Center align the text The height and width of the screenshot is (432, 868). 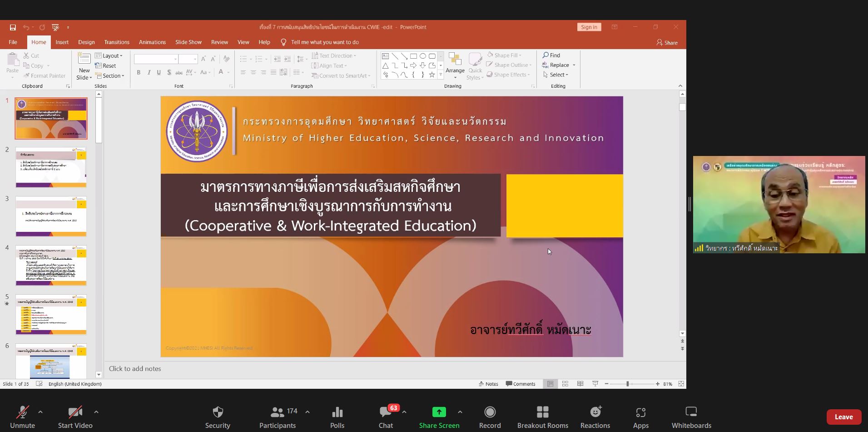point(253,72)
